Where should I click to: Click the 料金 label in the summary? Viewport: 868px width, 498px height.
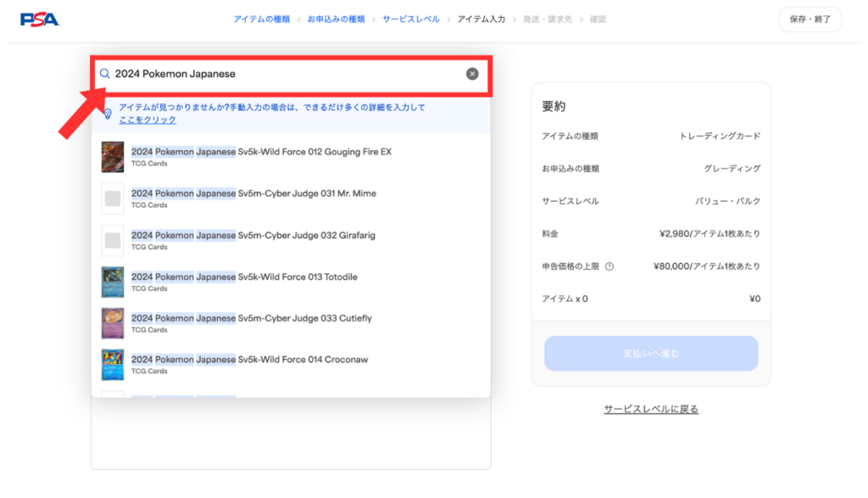(x=549, y=234)
